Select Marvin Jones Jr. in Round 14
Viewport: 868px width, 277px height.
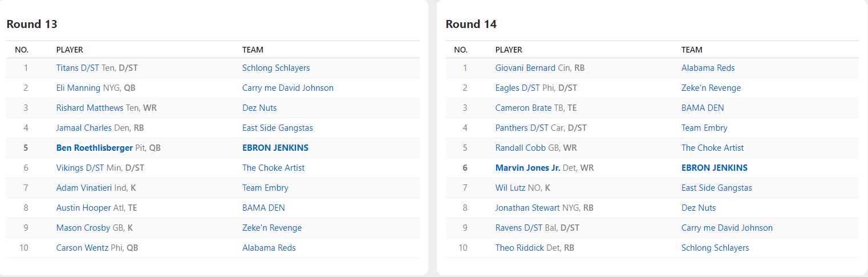(x=528, y=168)
